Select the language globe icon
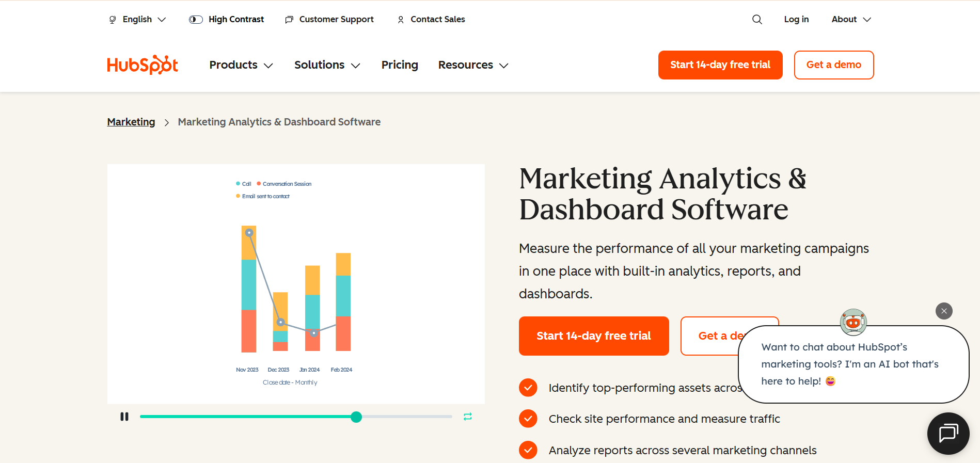The image size is (980, 463). [x=113, y=19]
